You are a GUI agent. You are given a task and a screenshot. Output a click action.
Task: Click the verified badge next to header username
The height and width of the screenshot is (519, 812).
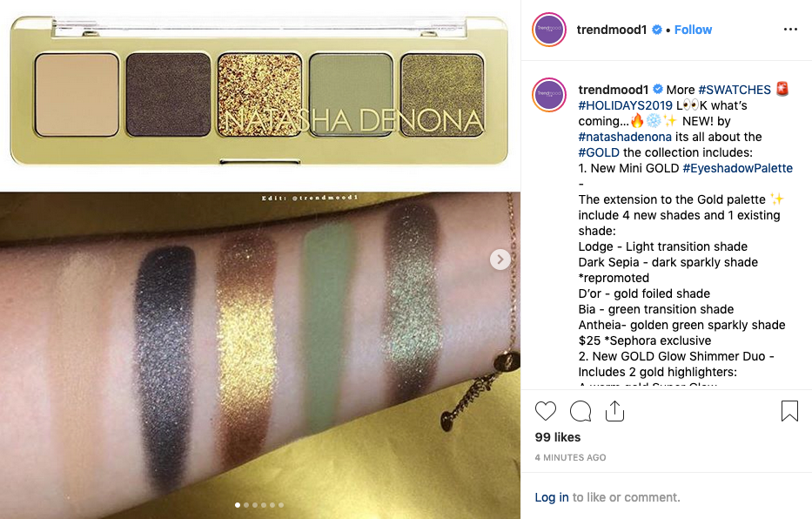(x=656, y=30)
